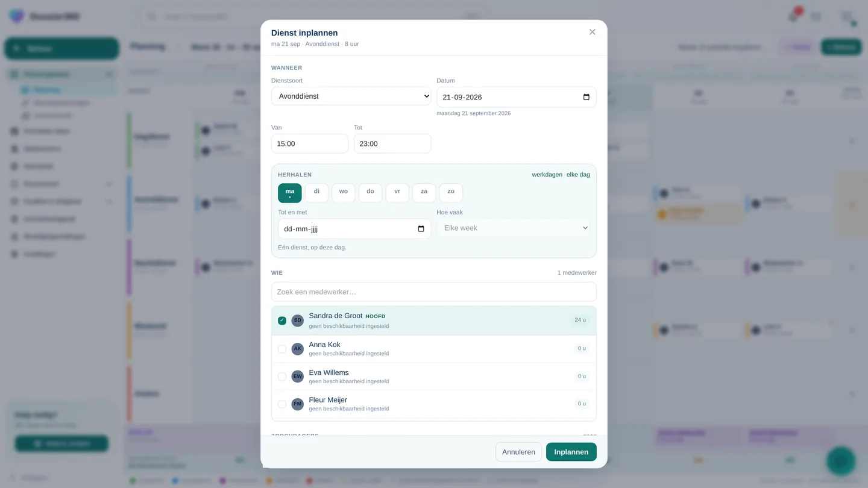Toggle the 'wo' repeat day

(x=344, y=193)
